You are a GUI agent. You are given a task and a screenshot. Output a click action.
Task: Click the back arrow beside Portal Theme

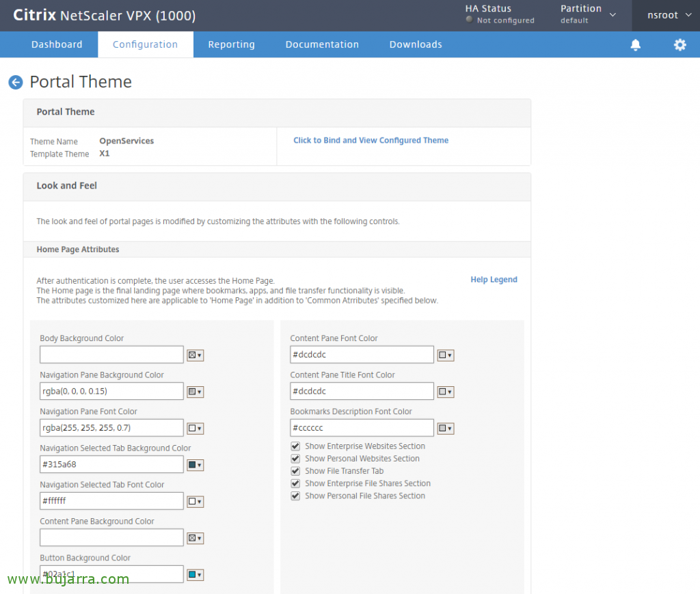coord(15,82)
